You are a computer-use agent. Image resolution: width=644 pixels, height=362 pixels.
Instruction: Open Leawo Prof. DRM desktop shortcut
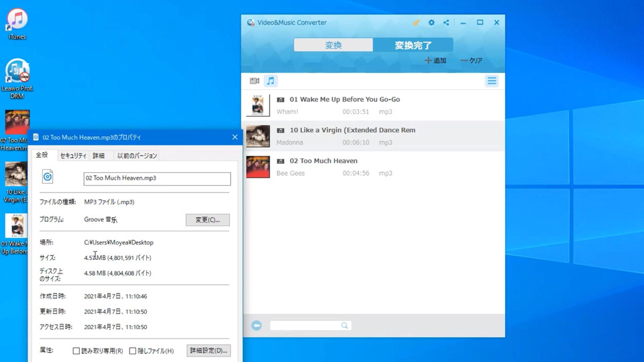coord(17,79)
